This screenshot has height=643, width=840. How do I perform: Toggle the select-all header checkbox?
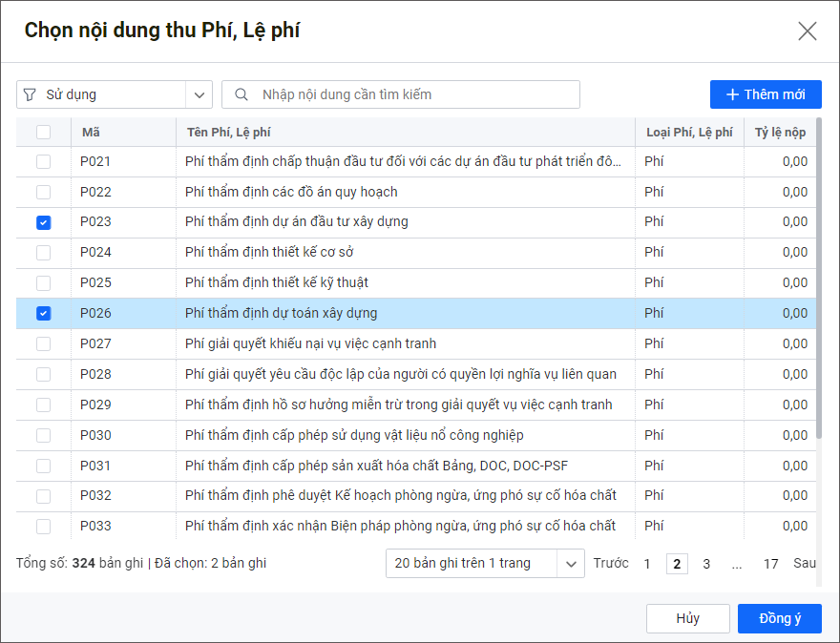pyautogui.click(x=43, y=133)
